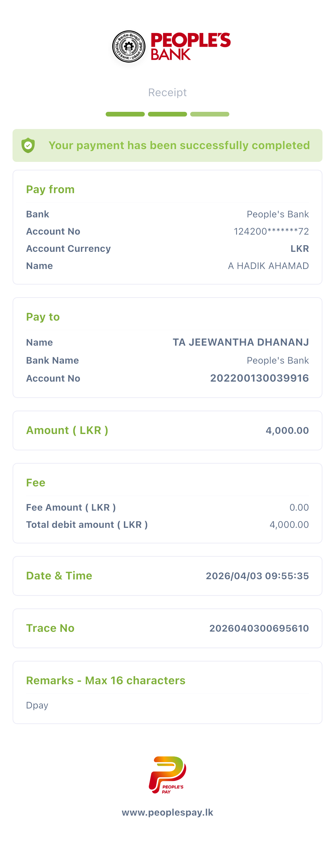Click the third light green progress bar

(210, 114)
